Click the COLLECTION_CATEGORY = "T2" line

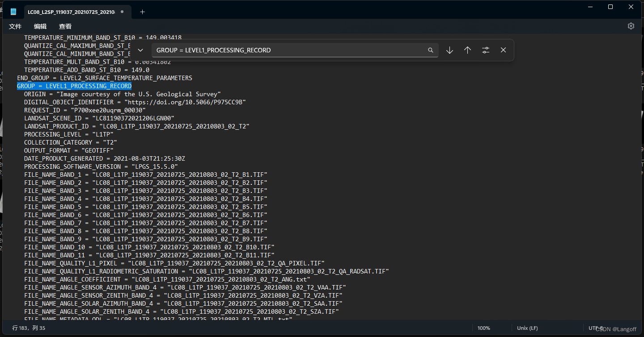click(x=71, y=142)
